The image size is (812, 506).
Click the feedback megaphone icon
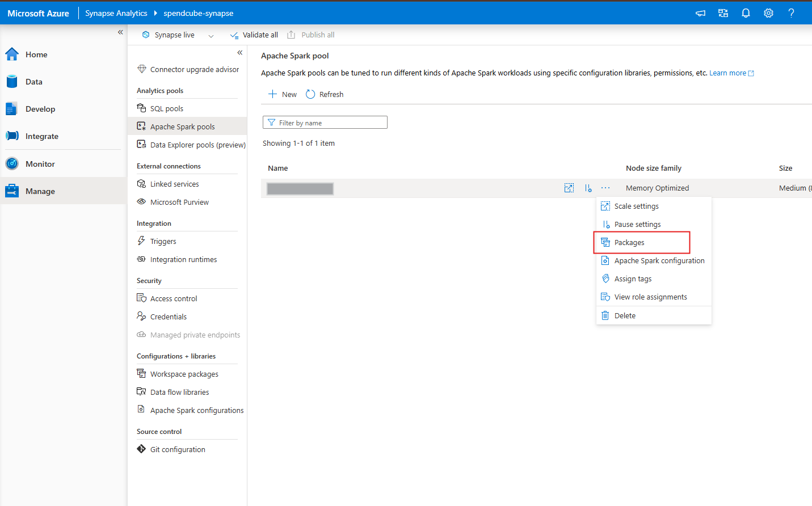[x=701, y=13]
